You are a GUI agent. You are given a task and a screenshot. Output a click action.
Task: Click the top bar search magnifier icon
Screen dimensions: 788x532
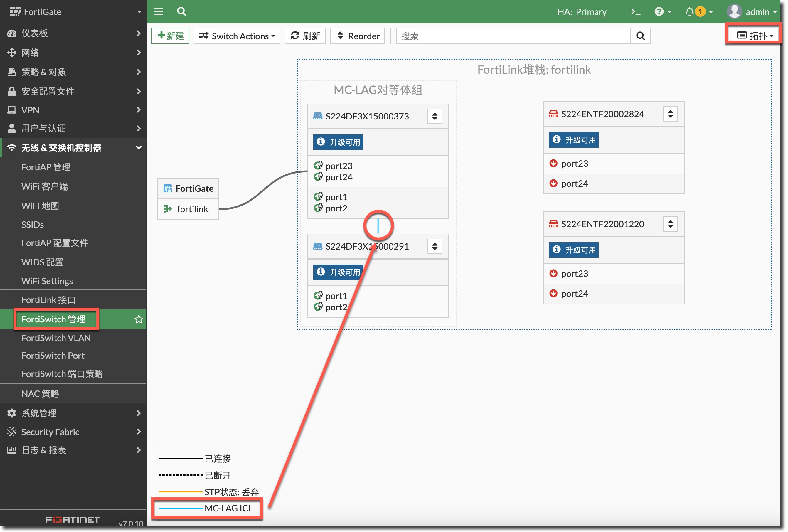[x=182, y=12]
